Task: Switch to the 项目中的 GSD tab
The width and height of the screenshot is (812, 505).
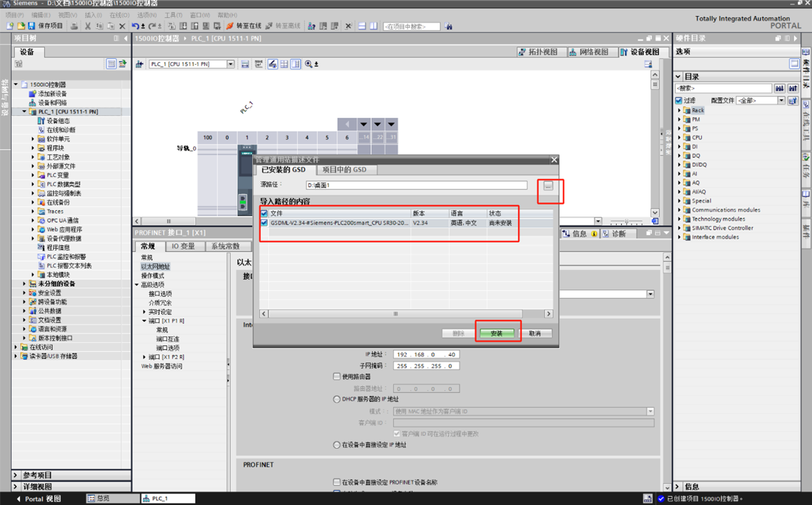Action: tap(344, 170)
